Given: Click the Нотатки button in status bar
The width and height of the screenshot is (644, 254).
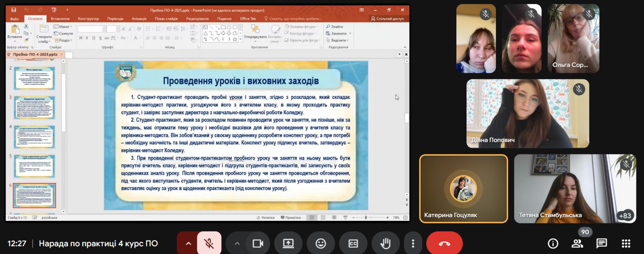Looking at the screenshot, I should [x=266, y=218].
